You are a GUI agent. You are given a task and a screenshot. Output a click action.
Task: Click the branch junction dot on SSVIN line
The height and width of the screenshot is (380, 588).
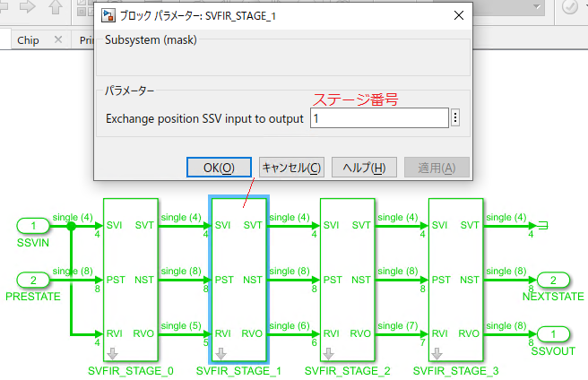point(71,226)
